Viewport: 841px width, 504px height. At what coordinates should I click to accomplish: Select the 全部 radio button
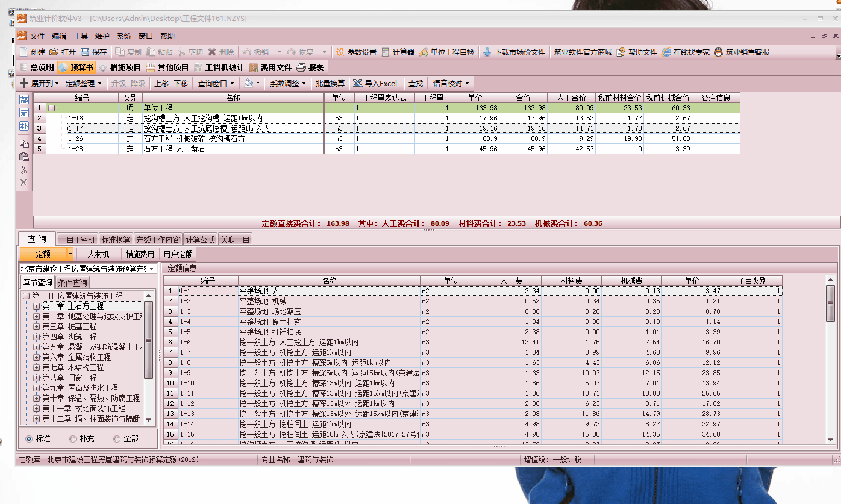click(117, 439)
